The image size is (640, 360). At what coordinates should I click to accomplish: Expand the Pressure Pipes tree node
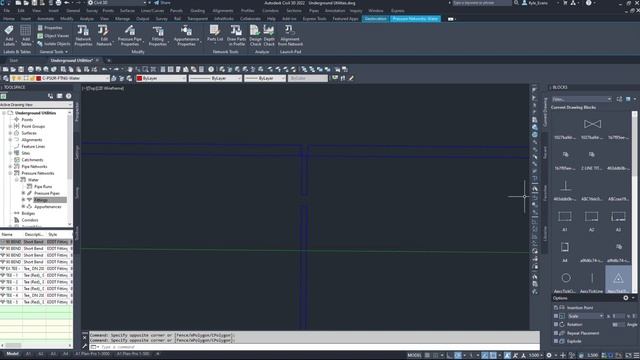coord(23,193)
